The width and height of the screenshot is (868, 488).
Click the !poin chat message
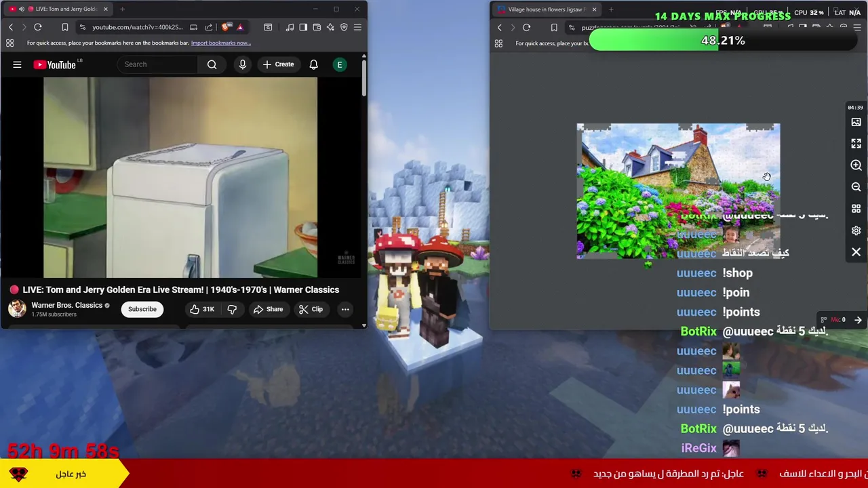(736, 293)
